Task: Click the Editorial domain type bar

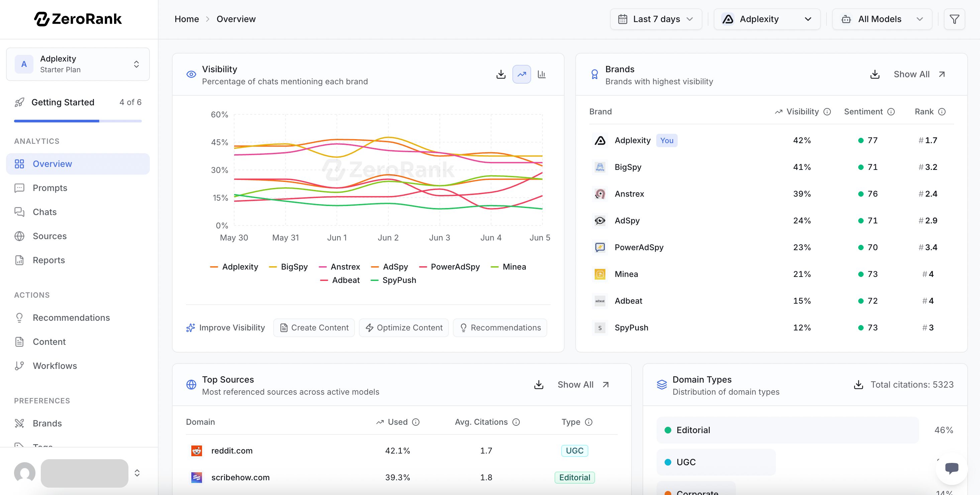Action: 787,430
